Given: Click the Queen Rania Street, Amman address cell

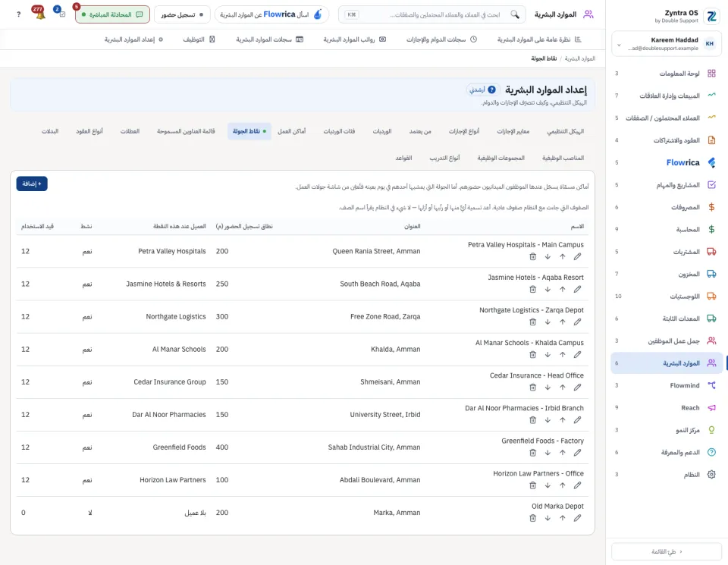Looking at the screenshot, I should tap(376, 251).
